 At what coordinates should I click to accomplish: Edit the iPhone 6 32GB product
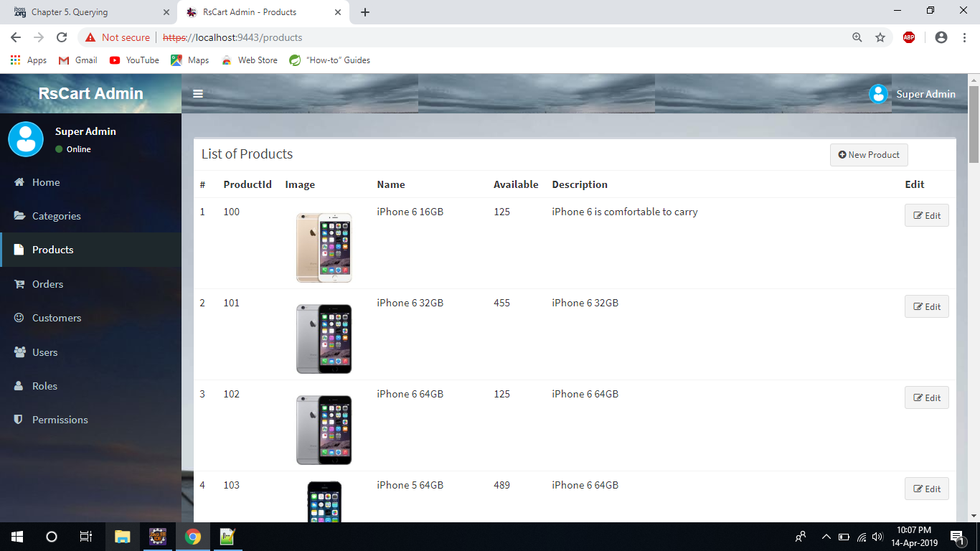tap(926, 306)
